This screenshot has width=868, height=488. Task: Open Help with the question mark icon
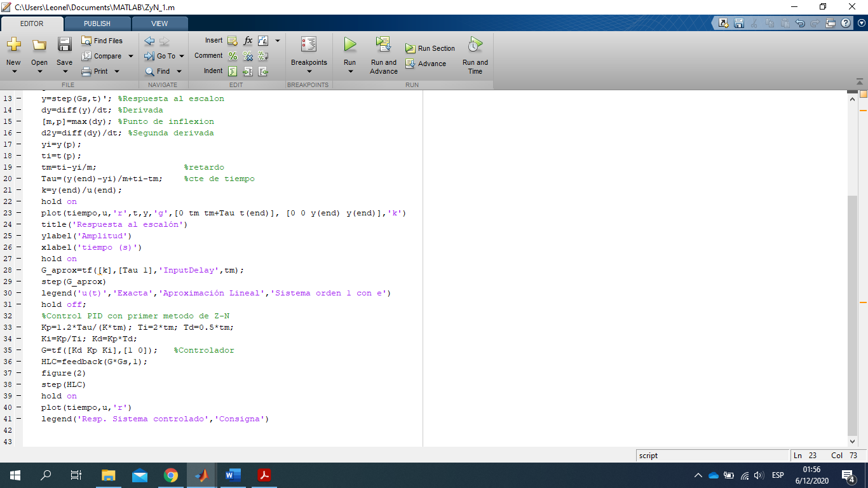845,23
